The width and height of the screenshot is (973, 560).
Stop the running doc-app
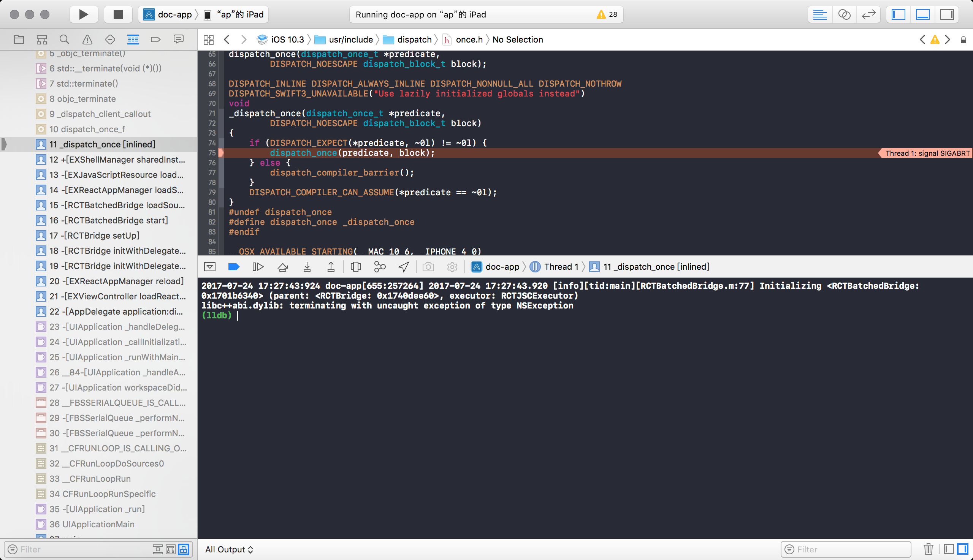click(x=118, y=14)
